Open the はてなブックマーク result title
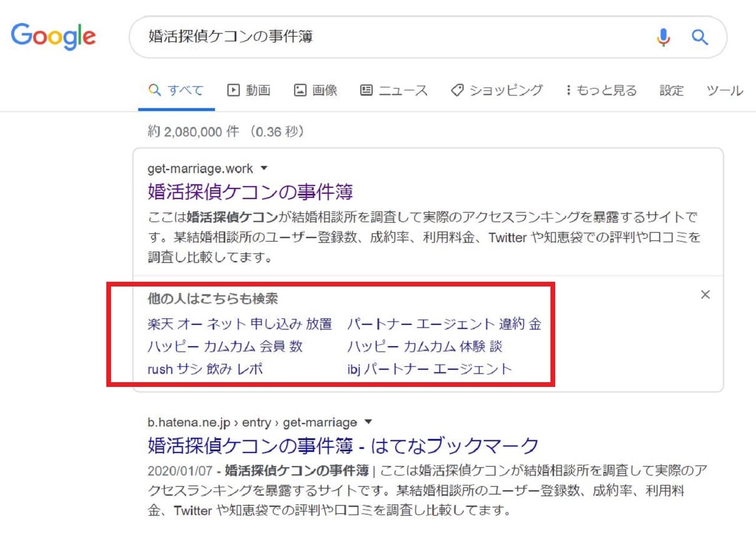756x534 pixels. [x=343, y=445]
